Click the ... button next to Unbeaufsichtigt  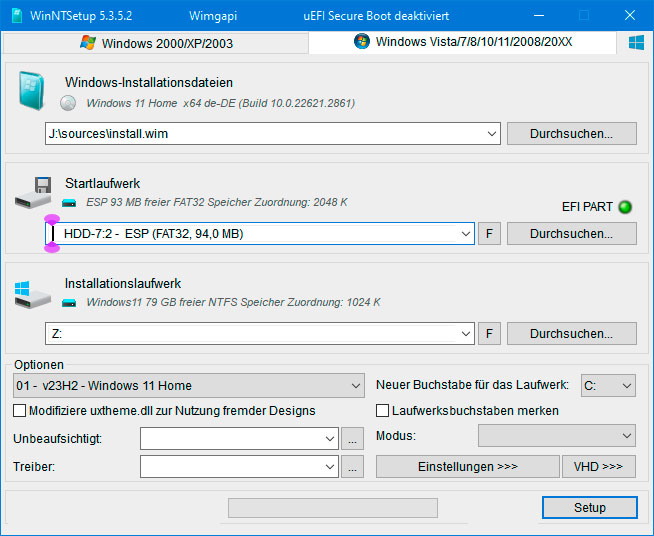[x=352, y=438]
